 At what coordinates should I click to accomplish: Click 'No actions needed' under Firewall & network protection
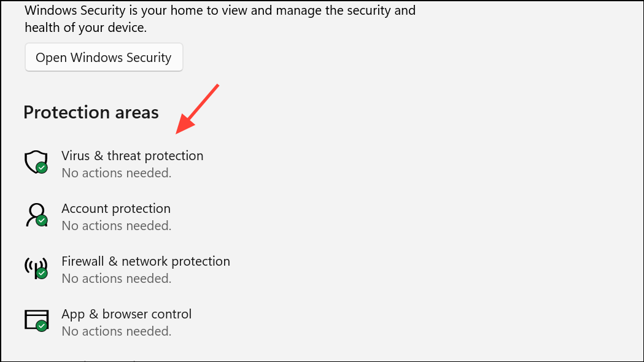coord(117,279)
